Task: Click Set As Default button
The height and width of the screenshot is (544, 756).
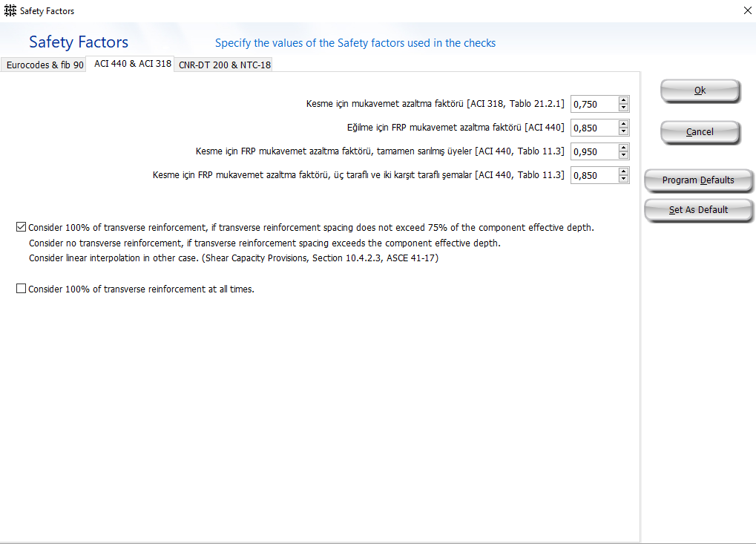Action: point(698,210)
